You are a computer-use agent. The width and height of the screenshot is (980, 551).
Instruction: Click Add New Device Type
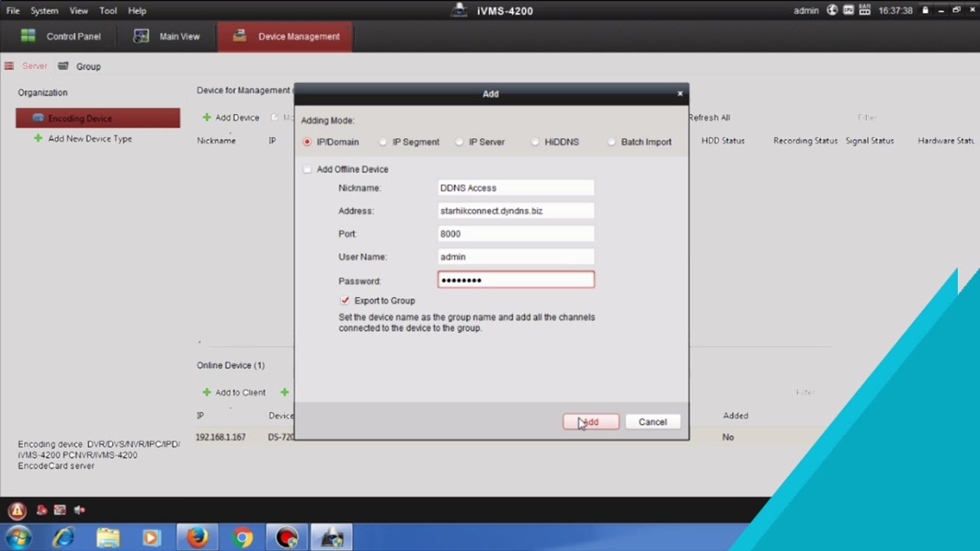pyautogui.click(x=90, y=139)
